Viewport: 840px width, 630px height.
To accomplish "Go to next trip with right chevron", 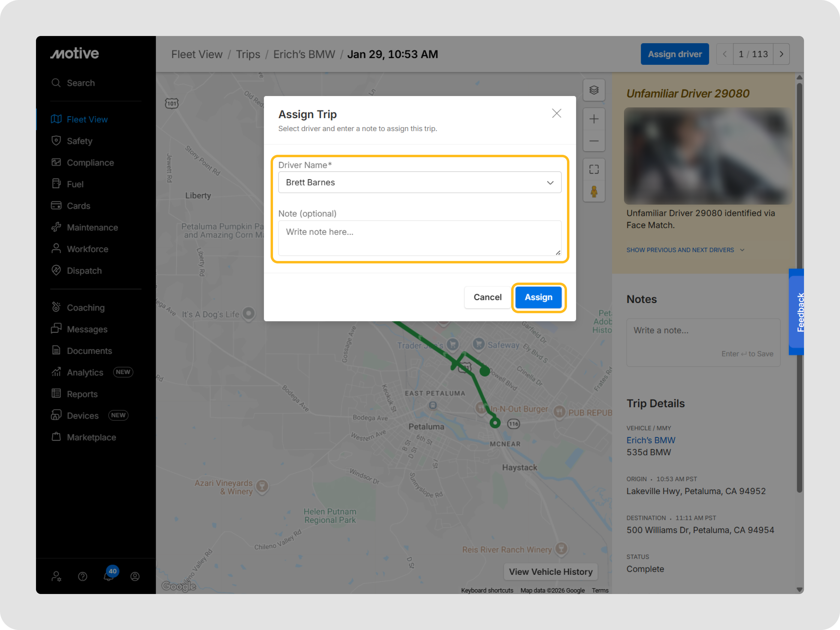I will pyautogui.click(x=781, y=54).
